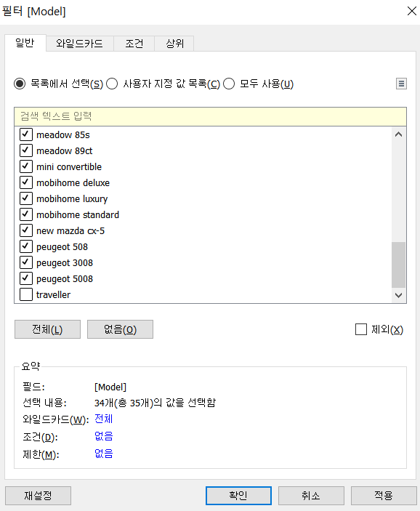Uncheck the peugeot 508 checkbox
This screenshot has height=511, width=420.
[x=26, y=246]
